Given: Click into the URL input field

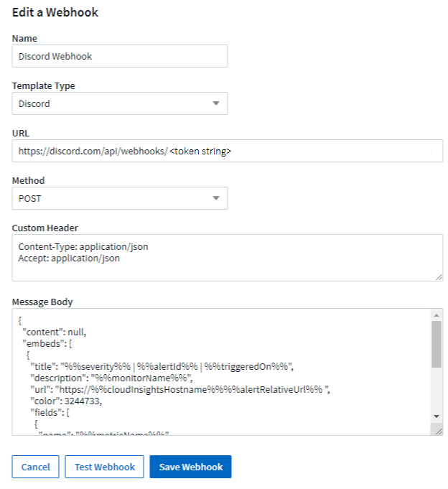Looking at the screenshot, I should (227, 151).
